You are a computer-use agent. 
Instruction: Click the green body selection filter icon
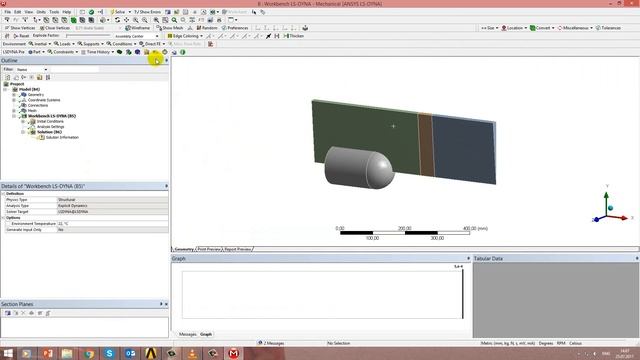click(73, 20)
